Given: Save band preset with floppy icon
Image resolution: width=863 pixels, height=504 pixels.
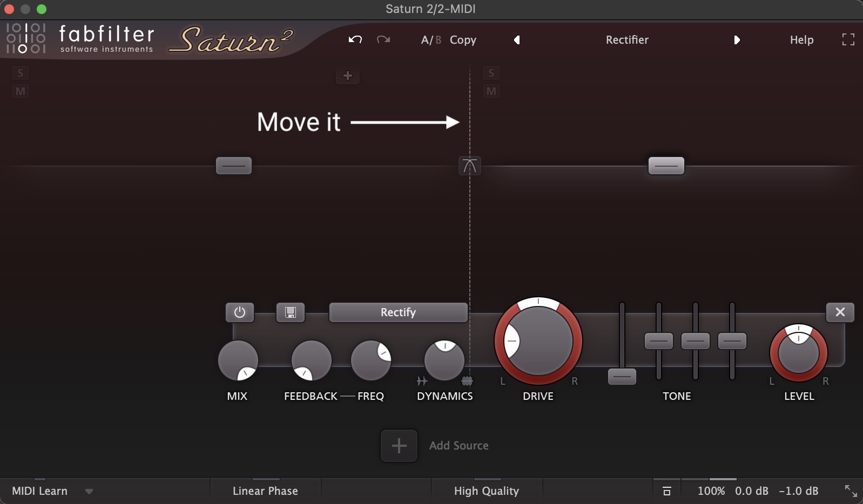Looking at the screenshot, I should (291, 312).
